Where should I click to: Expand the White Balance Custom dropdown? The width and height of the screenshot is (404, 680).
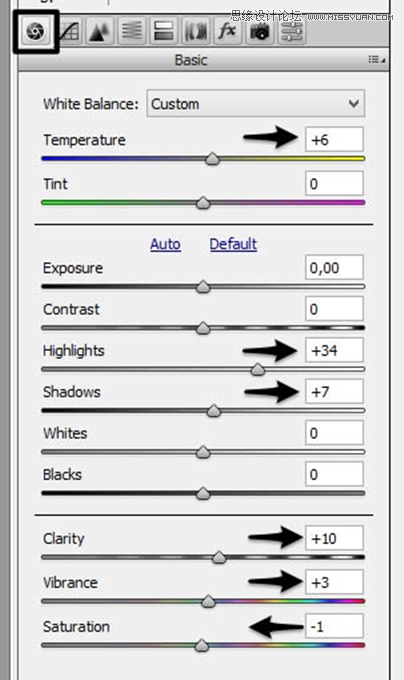(x=256, y=104)
